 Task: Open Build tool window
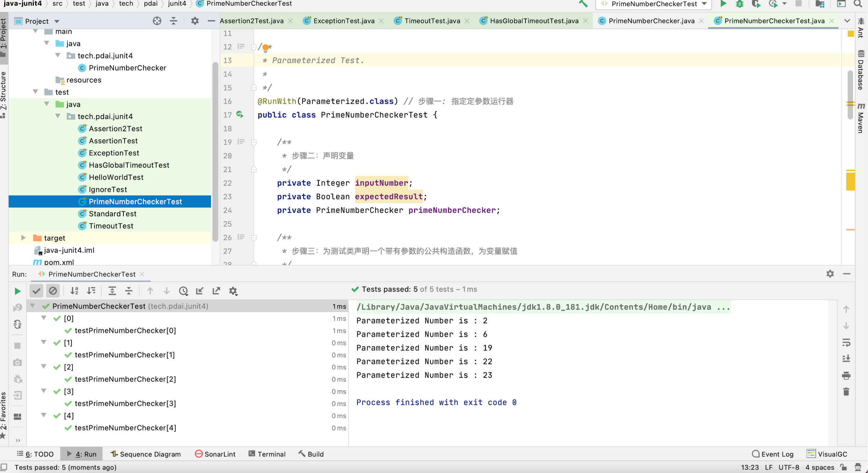(311, 454)
